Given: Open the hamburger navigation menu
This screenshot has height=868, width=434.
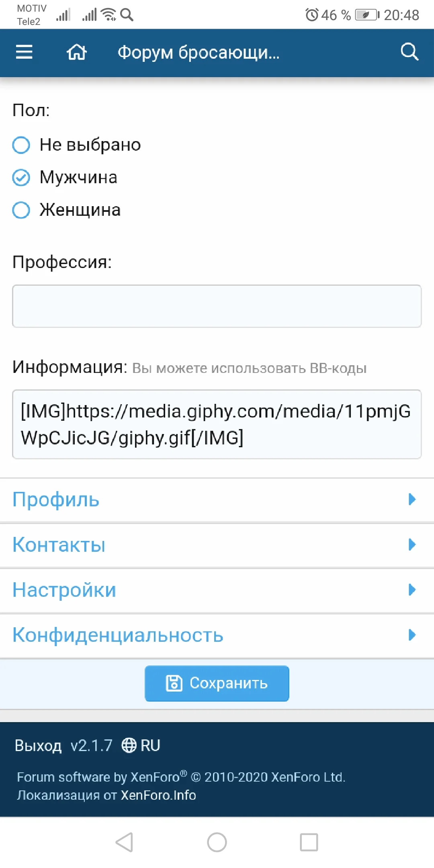Looking at the screenshot, I should coord(24,52).
